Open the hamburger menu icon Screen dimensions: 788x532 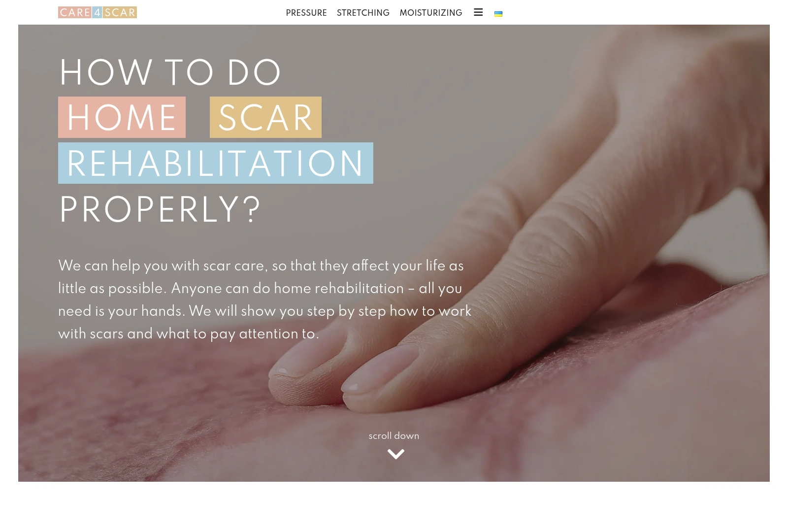point(478,12)
